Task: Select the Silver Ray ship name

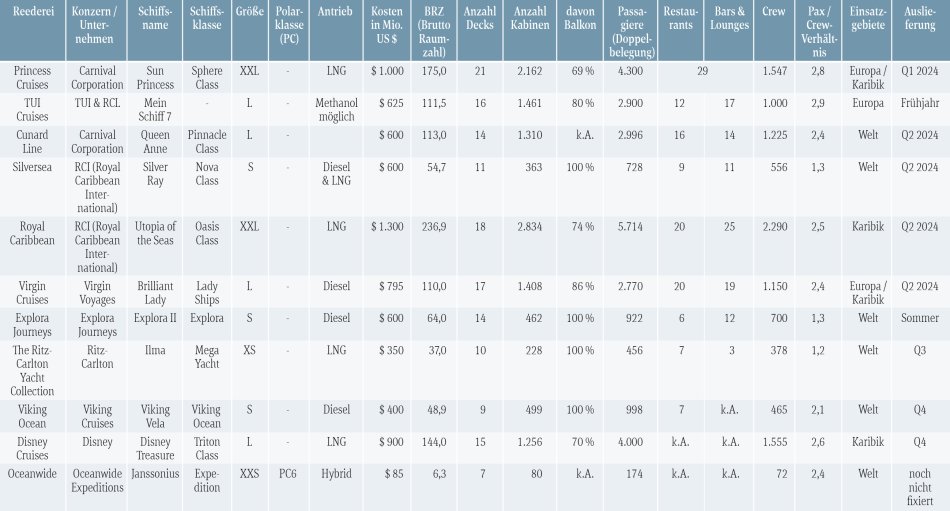Action: click(x=155, y=174)
